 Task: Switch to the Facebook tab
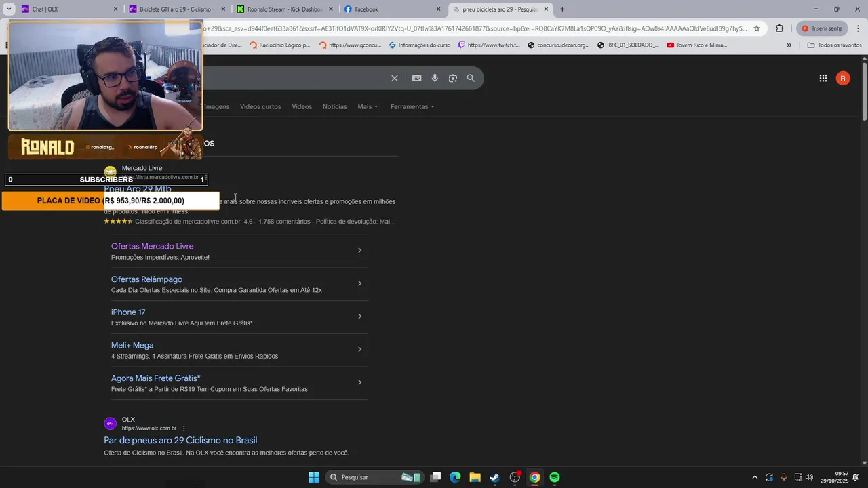click(x=392, y=9)
